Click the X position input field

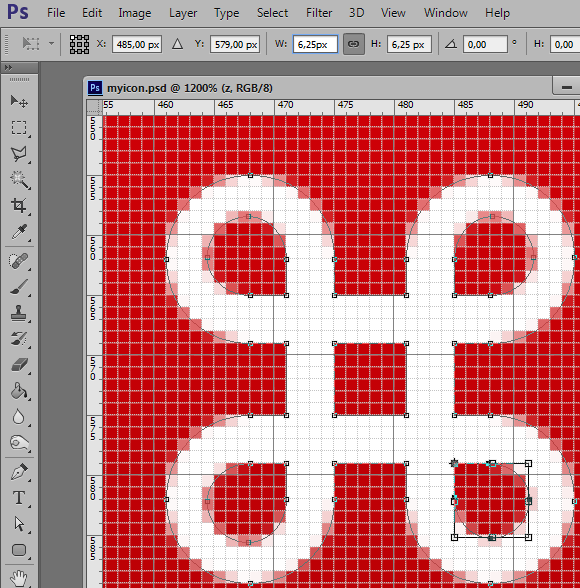pyautogui.click(x=137, y=44)
